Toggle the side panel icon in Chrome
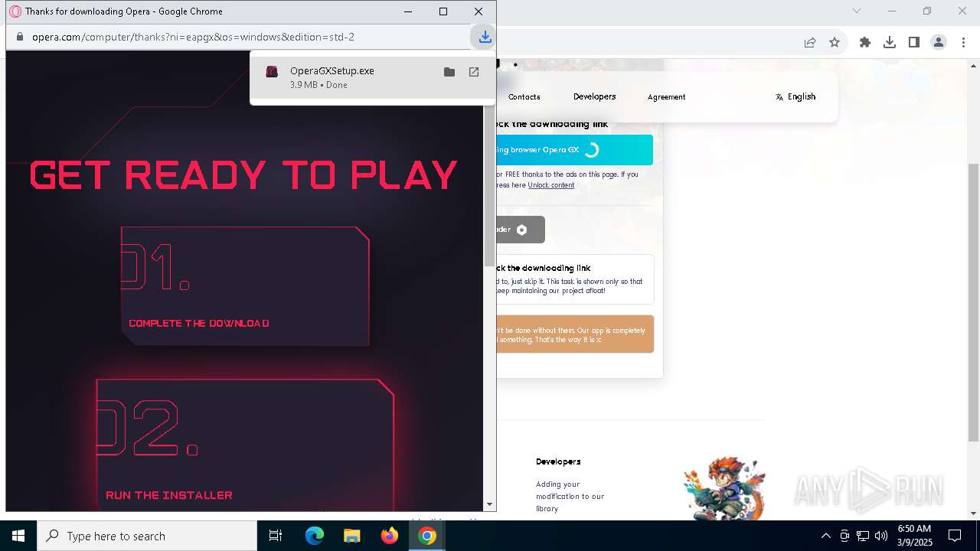Image resolution: width=980 pixels, height=551 pixels. pyautogui.click(x=914, y=43)
